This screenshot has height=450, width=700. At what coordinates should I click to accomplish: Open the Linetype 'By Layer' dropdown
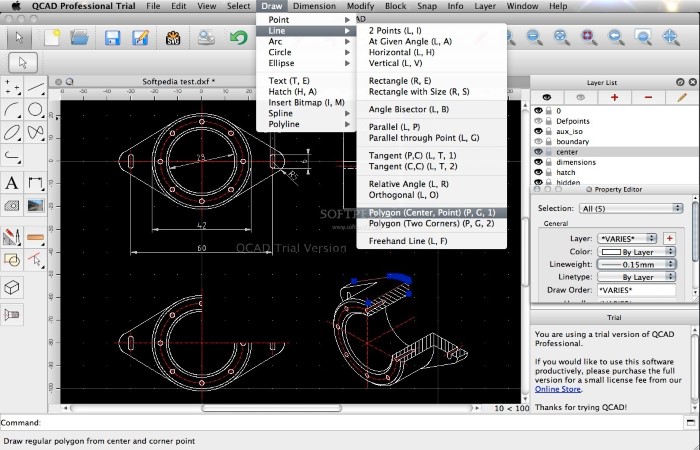pyautogui.click(x=637, y=277)
